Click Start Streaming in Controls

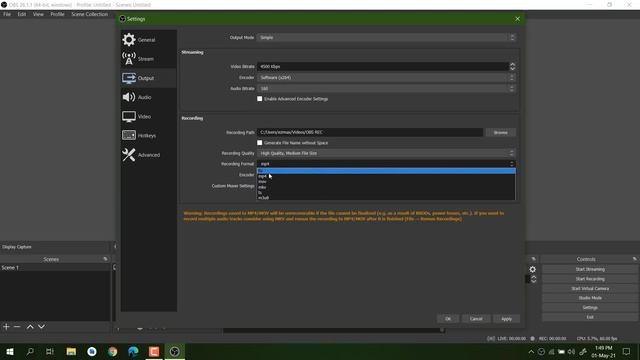click(590, 269)
